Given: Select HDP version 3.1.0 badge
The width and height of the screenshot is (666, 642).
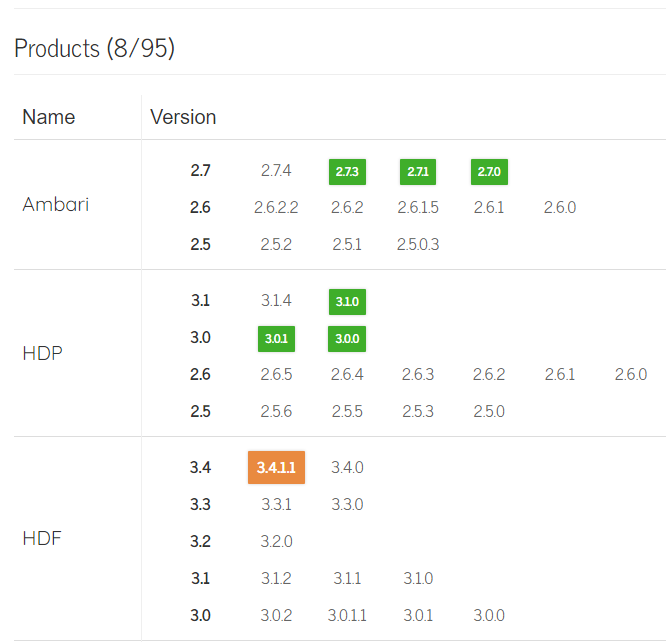Looking at the screenshot, I should pyautogui.click(x=347, y=302).
